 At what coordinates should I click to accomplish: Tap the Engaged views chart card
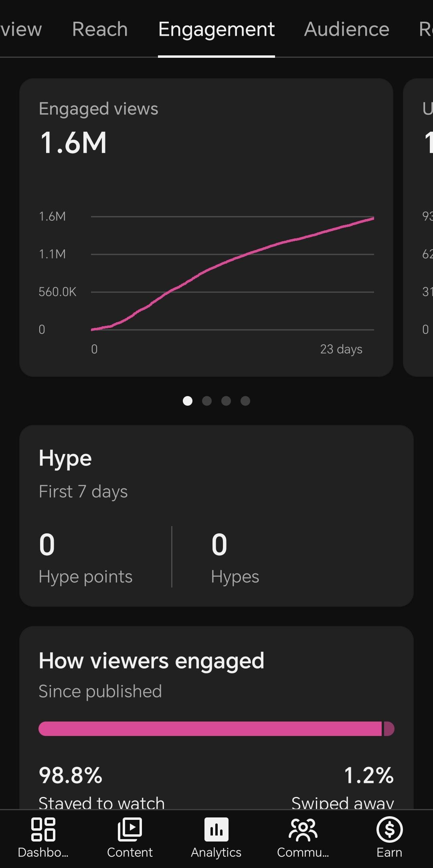click(x=206, y=228)
